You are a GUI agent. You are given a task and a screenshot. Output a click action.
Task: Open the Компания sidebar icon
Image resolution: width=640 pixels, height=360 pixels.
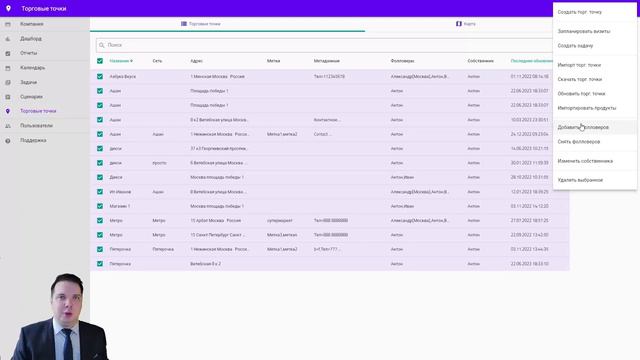pyautogui.click(x=8, y=24)
